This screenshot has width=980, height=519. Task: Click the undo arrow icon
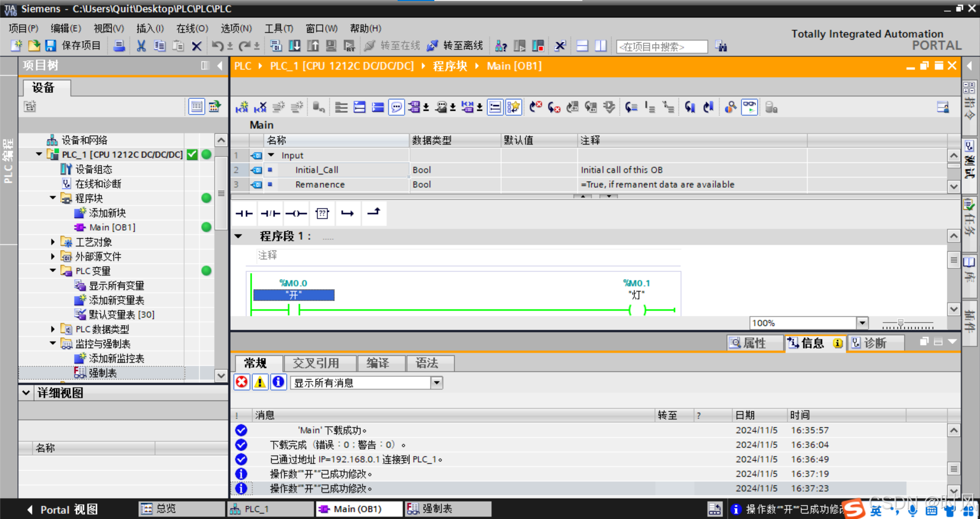coord(218,46)
